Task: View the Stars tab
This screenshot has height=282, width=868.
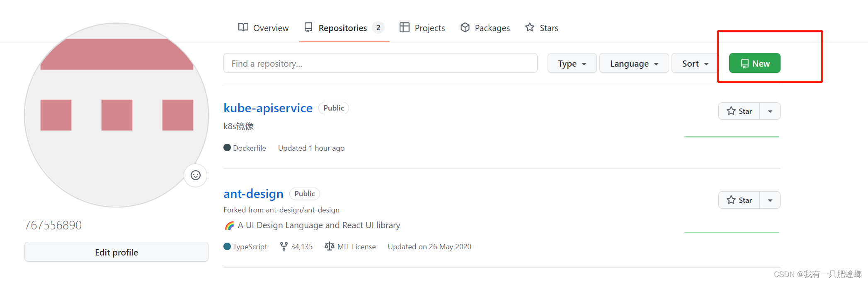Action: click(541, 28)
